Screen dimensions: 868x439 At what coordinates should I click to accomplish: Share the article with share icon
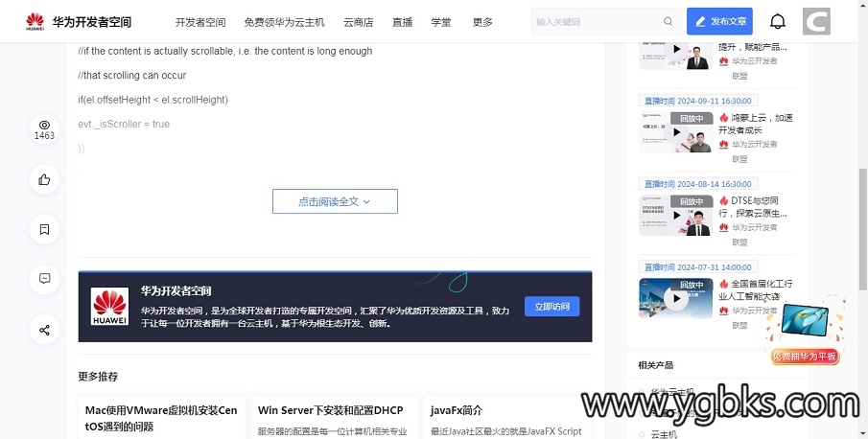44,330
